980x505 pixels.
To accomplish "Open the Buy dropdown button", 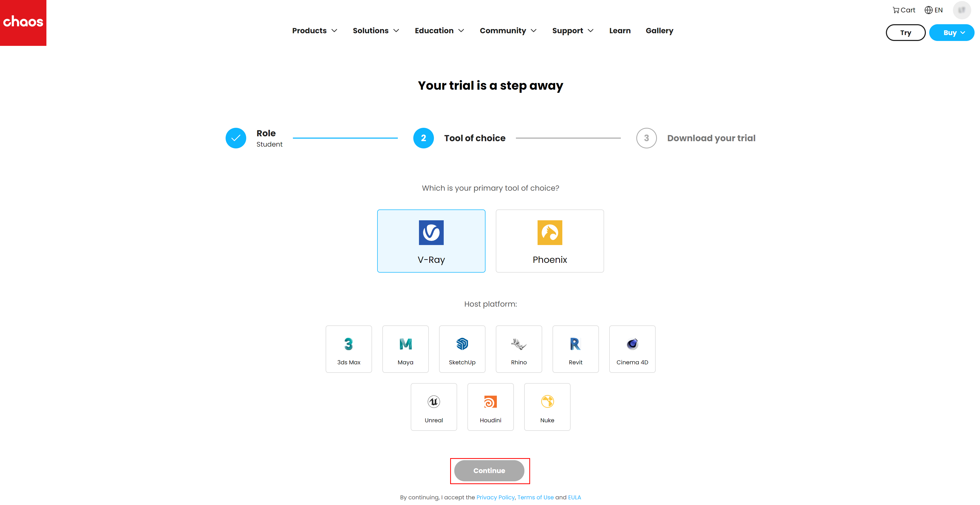I will [x=951, y=33].
